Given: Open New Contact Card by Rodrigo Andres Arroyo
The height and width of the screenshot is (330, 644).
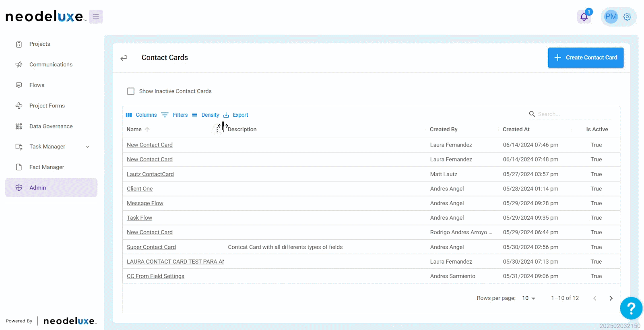Looking at the screenshot, I should [x=150, y=232].
